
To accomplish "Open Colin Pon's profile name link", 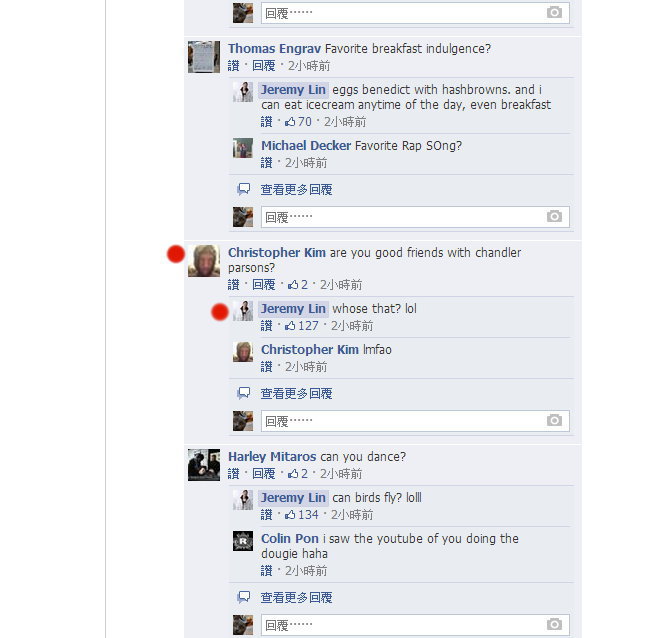I will coord(290,539).
